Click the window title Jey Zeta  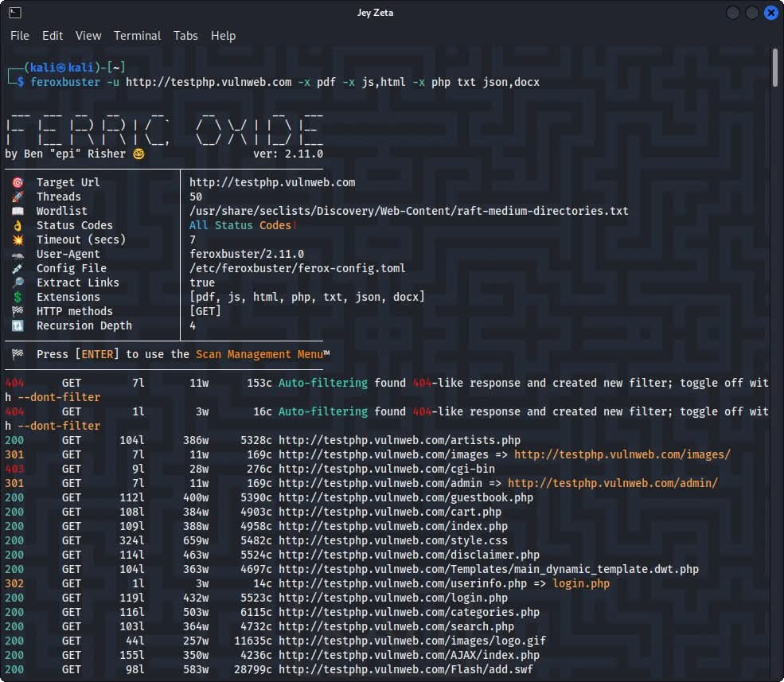375,13
